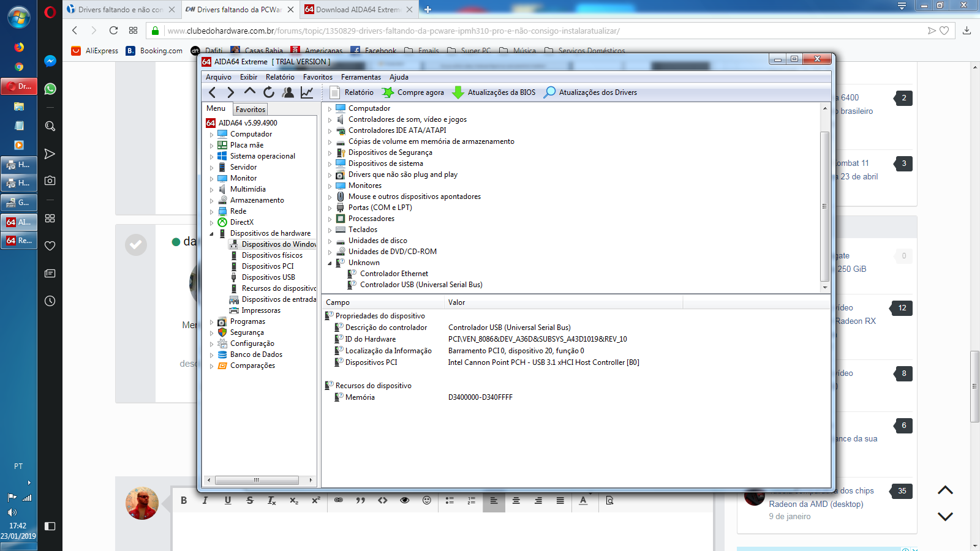The width and height of the screenshot is (980, 551).
Task: Open a new browser tab
Action: pos(428,9)
